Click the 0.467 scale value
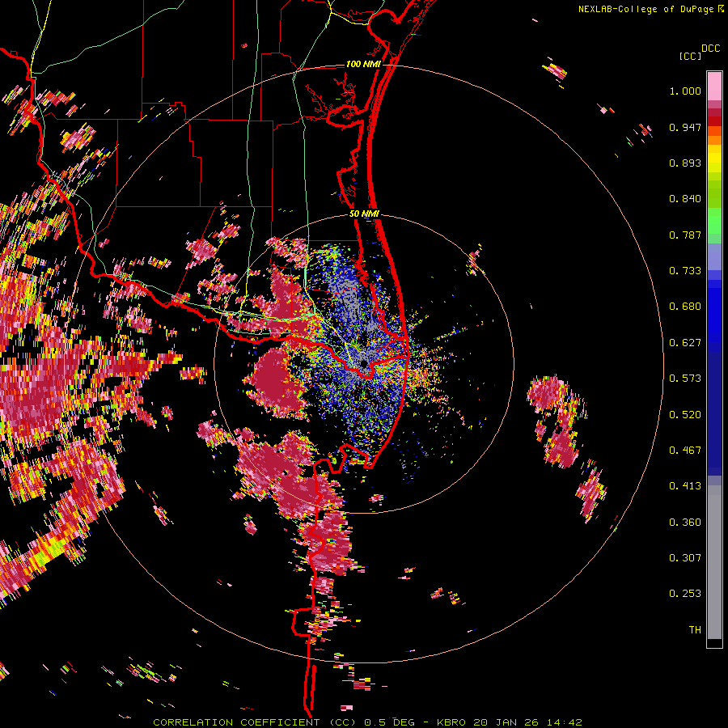The width and height of the screenshot is (728, 728). tap(685, 451)
